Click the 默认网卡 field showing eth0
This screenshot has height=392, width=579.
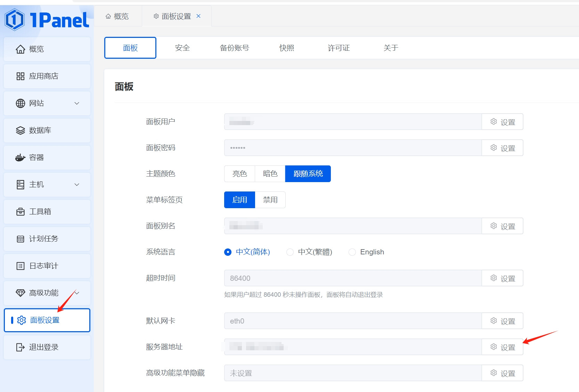click(x=353, y=321)
